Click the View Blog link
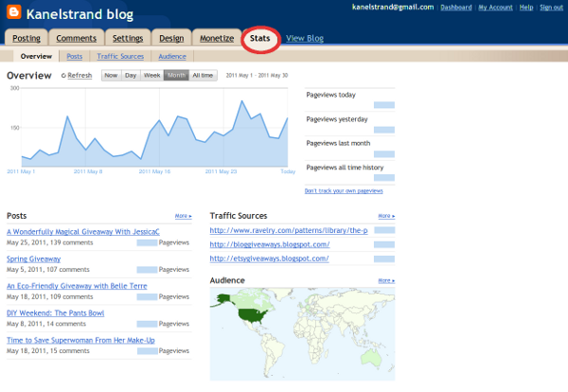The image size is (568, 392). click(305, 39)
